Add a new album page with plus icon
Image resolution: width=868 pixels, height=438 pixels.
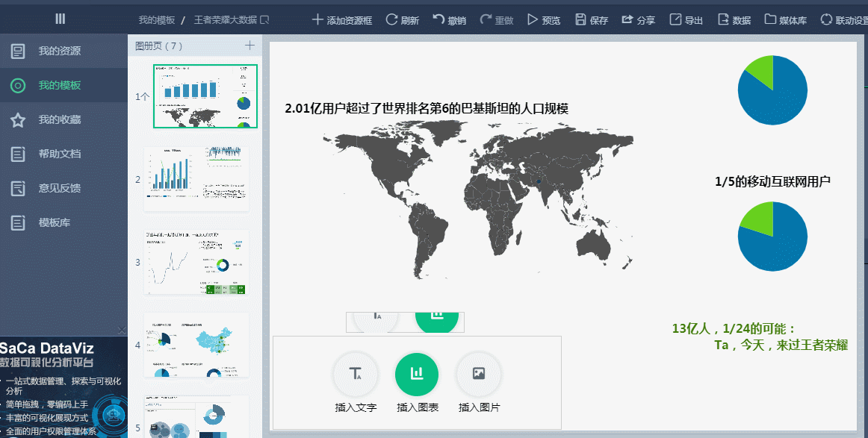249,46
